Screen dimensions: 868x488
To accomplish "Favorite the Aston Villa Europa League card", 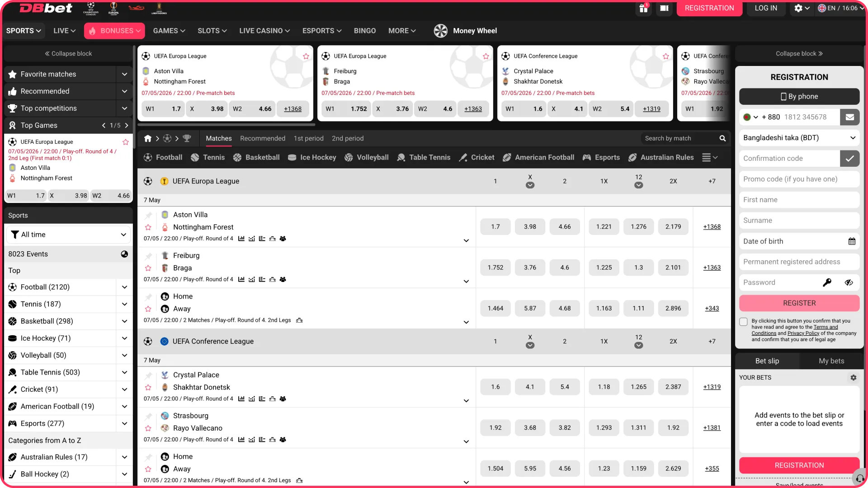I will point(306,56).
